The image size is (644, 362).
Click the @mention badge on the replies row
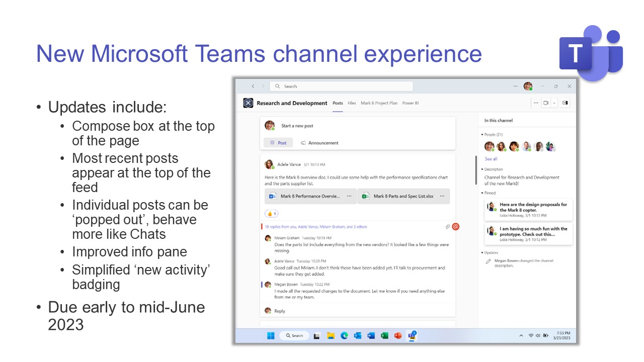[455, 227]
